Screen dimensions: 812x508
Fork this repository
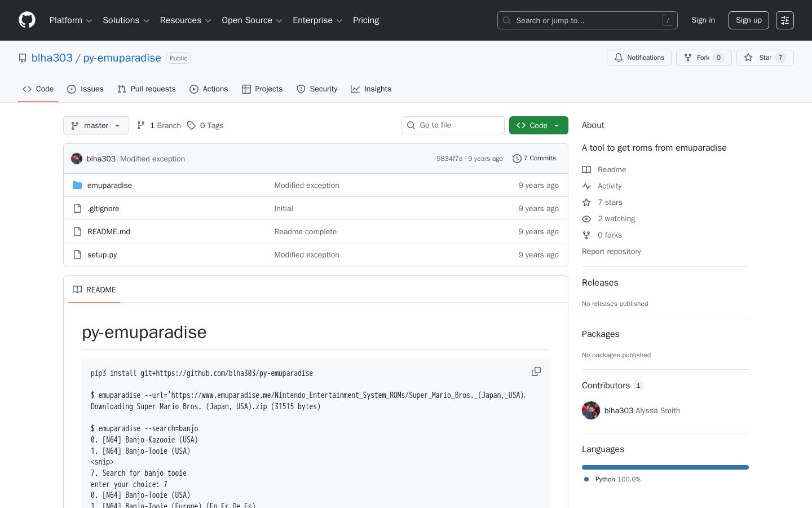click(704, 58)
